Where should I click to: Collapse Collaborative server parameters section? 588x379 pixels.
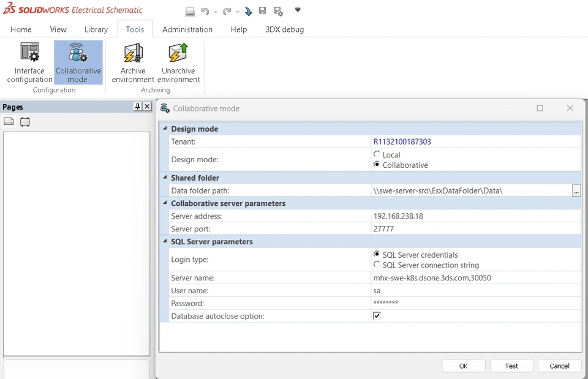tap(165, 203)
